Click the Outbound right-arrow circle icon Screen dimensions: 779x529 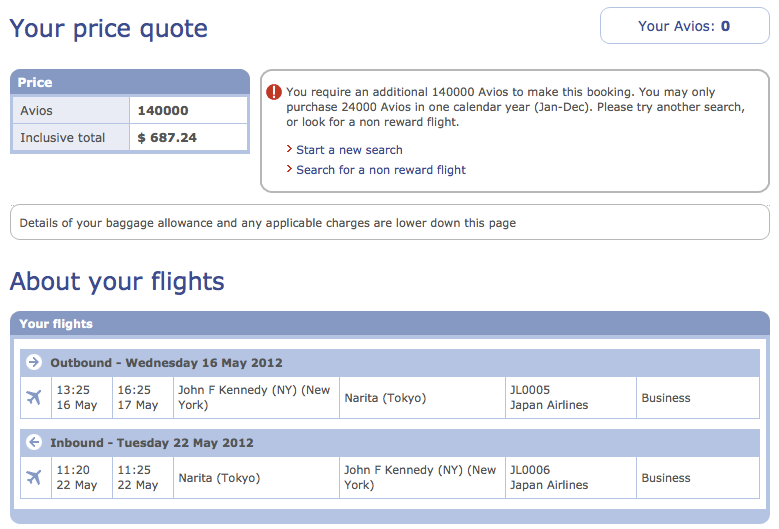pos(34,362)
